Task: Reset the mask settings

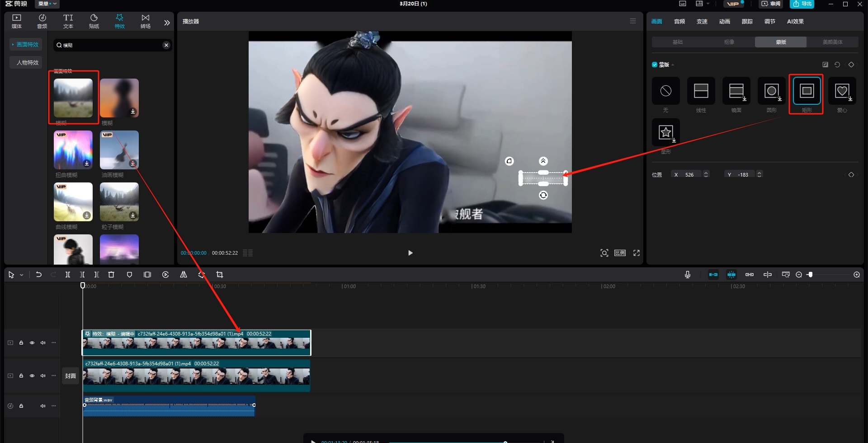Action: [837, 65]
